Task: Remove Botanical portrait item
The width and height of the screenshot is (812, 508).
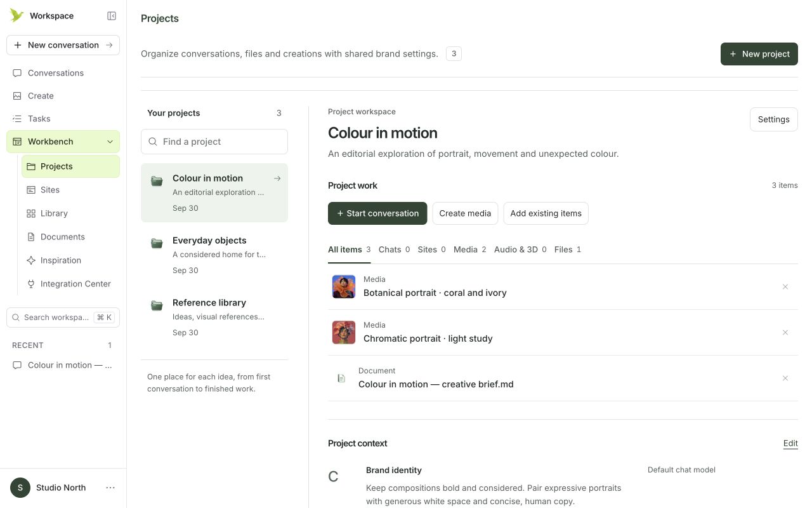Action: (785, 287)
